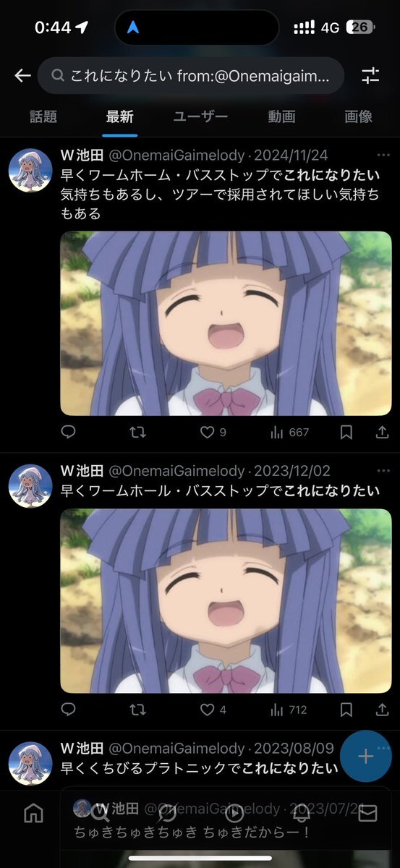Open more options for 2024/11/24 tweet
This screenshot has height=868, width=400.
383,155
